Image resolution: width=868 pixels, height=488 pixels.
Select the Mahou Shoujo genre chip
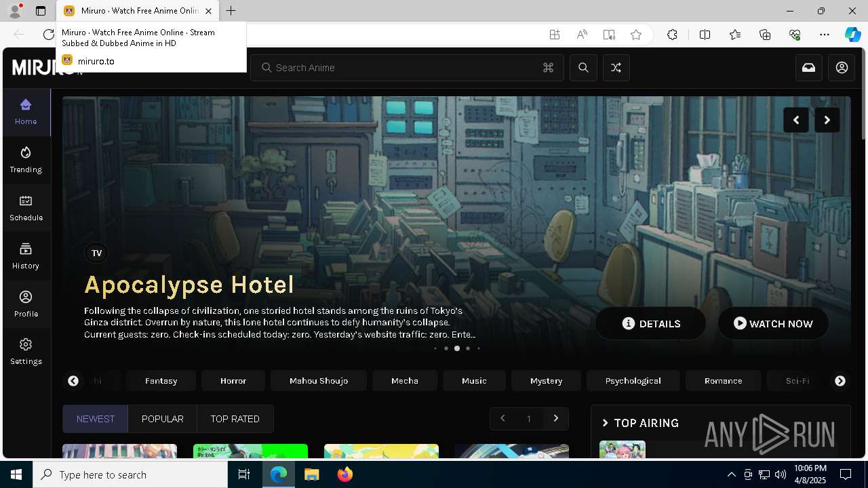pyautogui.click(x=319, y=381)
